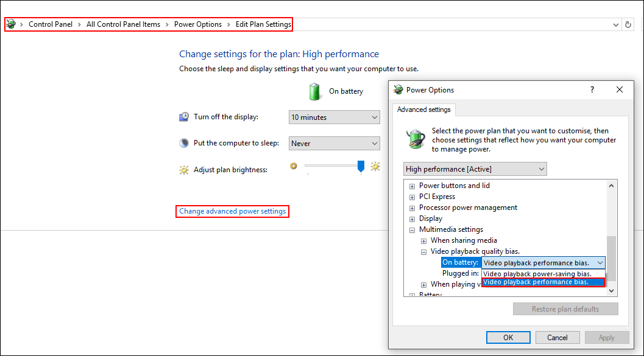
Task: Click settings tree scrollbar down arrow
Action: click(x=611, y=290)
